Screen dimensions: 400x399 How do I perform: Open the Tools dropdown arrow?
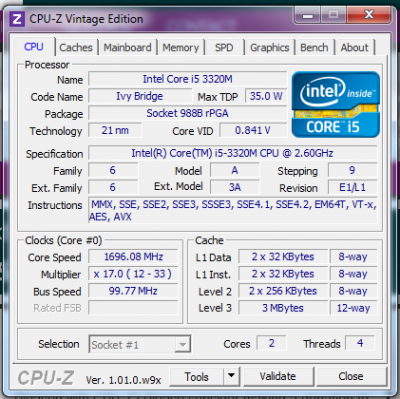231,376
